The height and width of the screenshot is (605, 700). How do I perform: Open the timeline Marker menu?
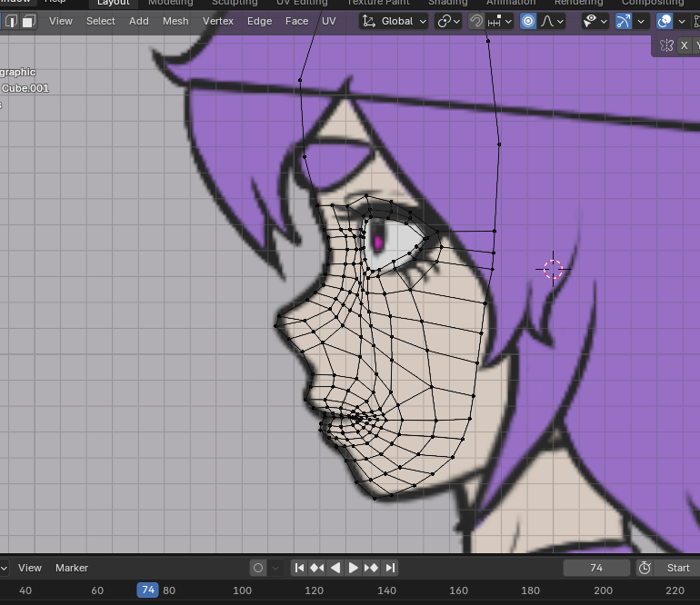pyautogui.click(x=72, y=568)
